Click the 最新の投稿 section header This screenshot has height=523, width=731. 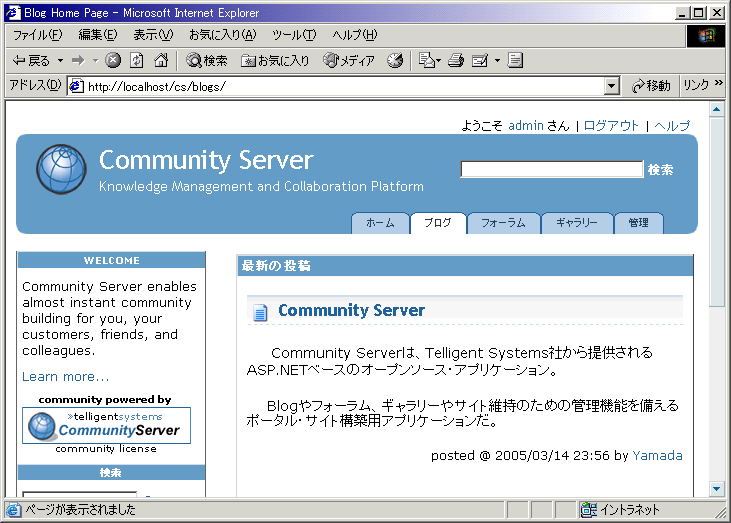[465, 266]
